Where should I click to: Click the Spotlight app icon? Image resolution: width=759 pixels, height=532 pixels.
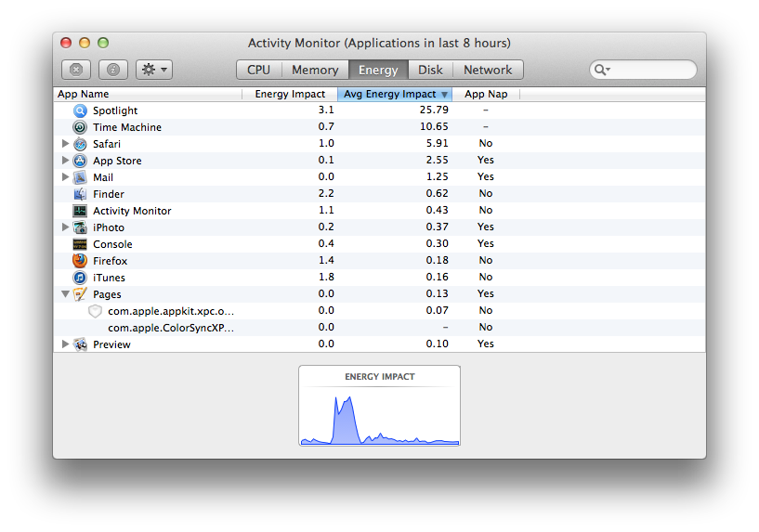coord(80,110)
